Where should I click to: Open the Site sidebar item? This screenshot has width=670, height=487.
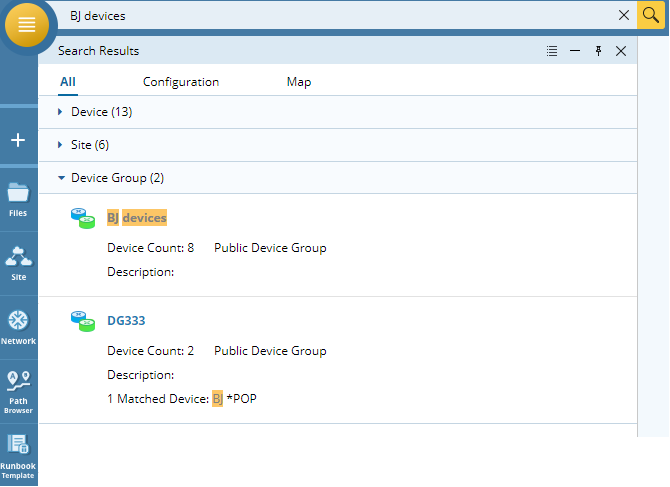tap(18, 262)
